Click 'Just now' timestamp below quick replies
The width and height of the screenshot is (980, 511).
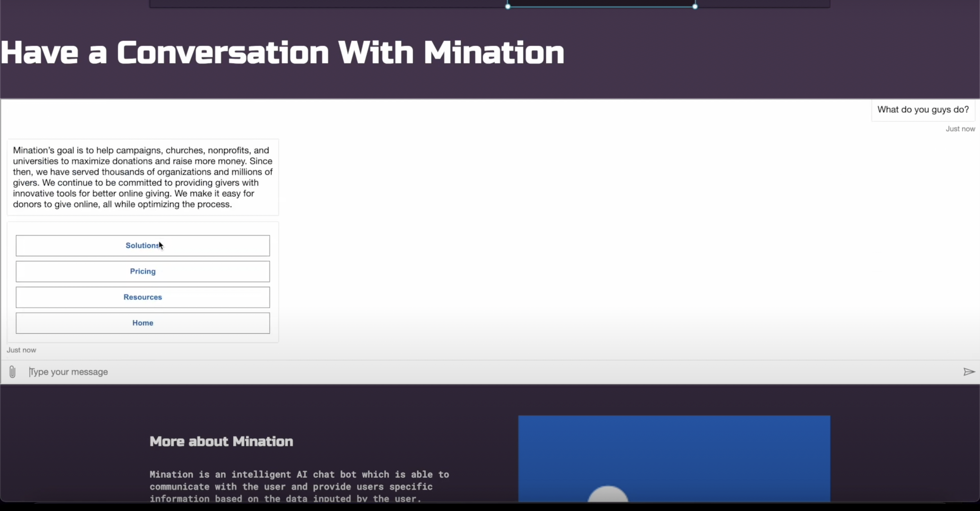click(21, 350)
